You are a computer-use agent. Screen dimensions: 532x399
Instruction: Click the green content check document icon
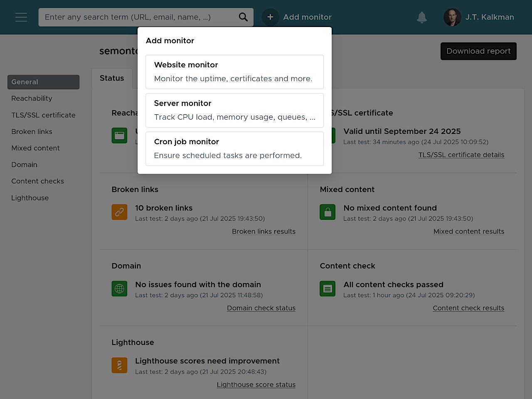(x=328, y=288)
